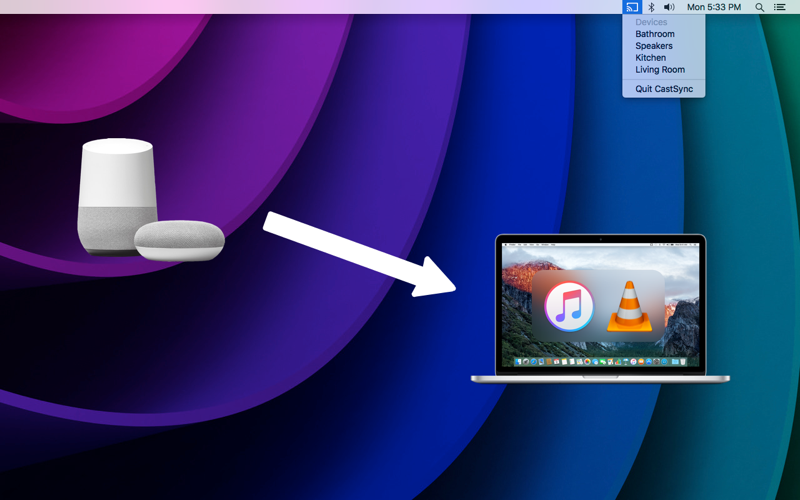800x500 pixels.
Task: Open the Bluetooth status menu
Action: (x=651, y=7)
